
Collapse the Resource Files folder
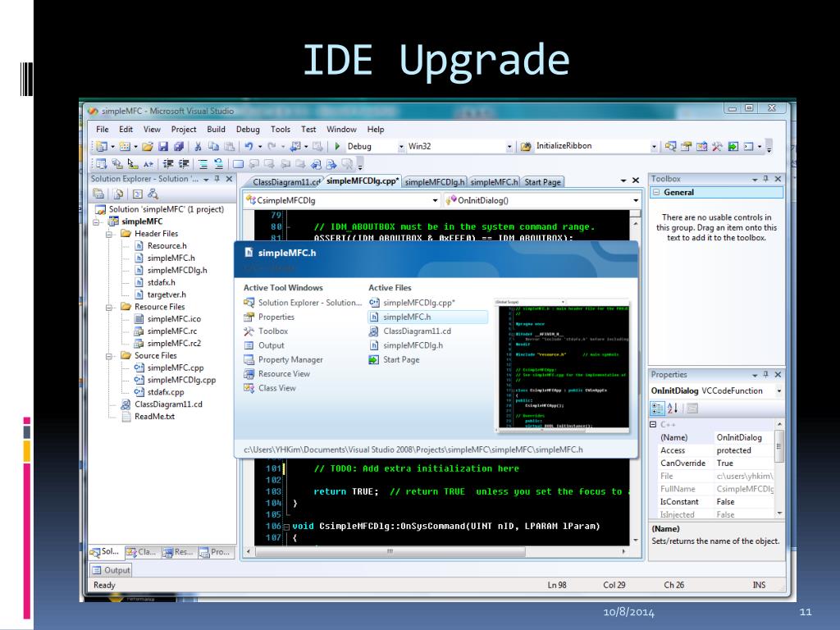click(x=109, y=308)
